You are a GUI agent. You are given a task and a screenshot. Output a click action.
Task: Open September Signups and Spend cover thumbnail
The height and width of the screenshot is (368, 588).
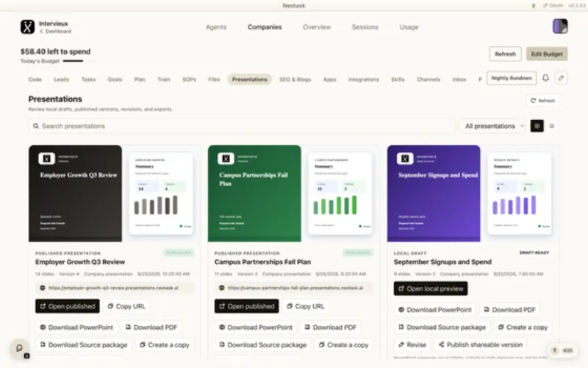[434, 194]
